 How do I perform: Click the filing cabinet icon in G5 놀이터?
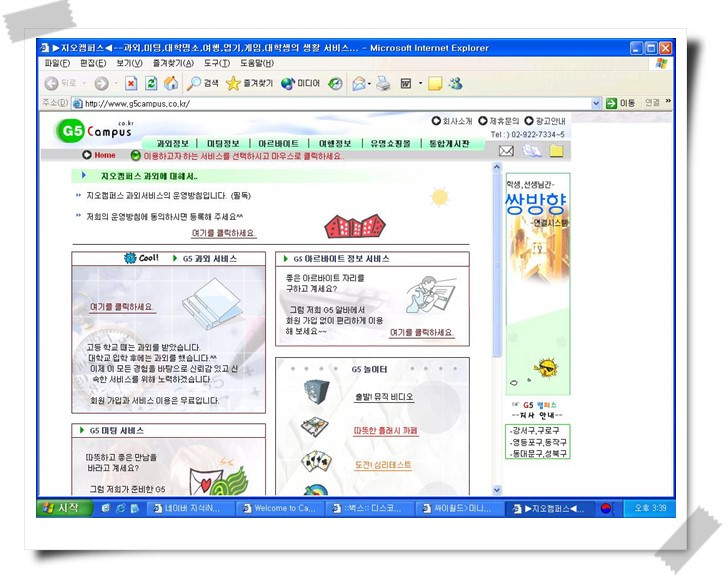[x=316, y=392]
